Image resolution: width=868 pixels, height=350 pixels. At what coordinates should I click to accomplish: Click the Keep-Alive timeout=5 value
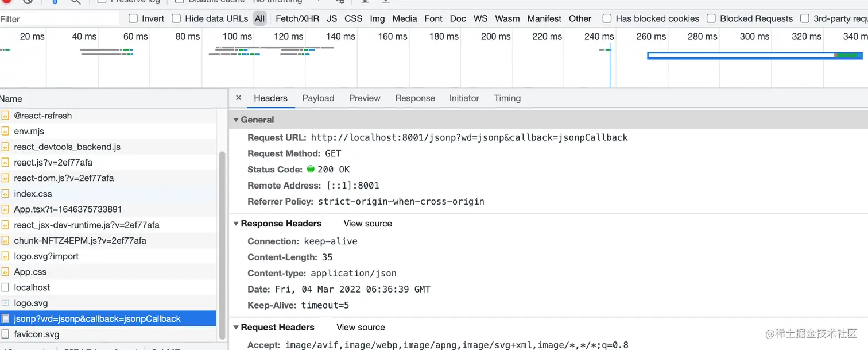point(325,305)
